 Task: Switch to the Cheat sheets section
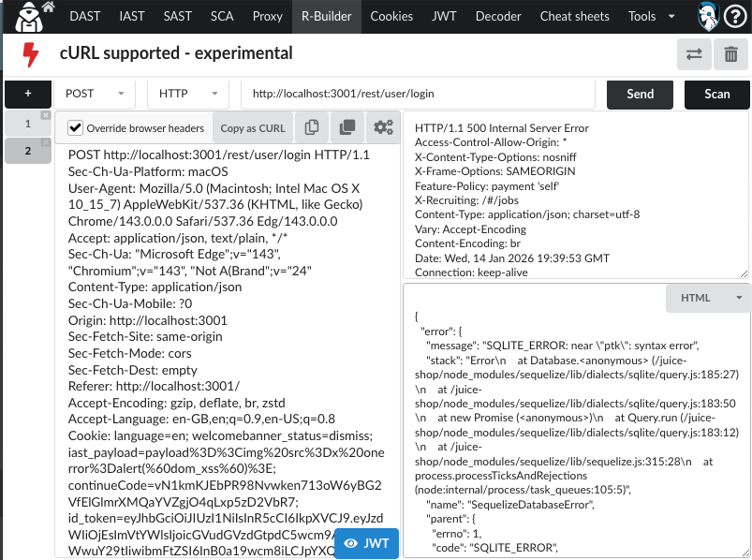[574, 16]
